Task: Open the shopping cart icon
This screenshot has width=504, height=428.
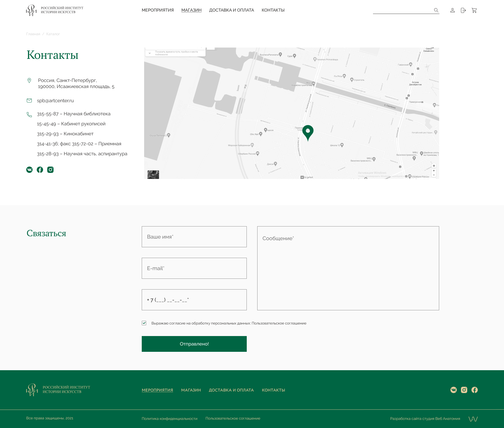Action: [474, 10]
